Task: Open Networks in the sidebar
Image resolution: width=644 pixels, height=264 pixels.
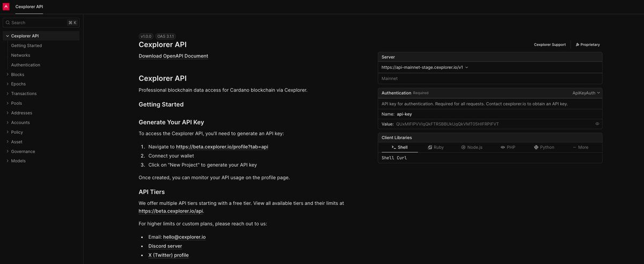Action: pyautogui.click(x=20, y=55)
